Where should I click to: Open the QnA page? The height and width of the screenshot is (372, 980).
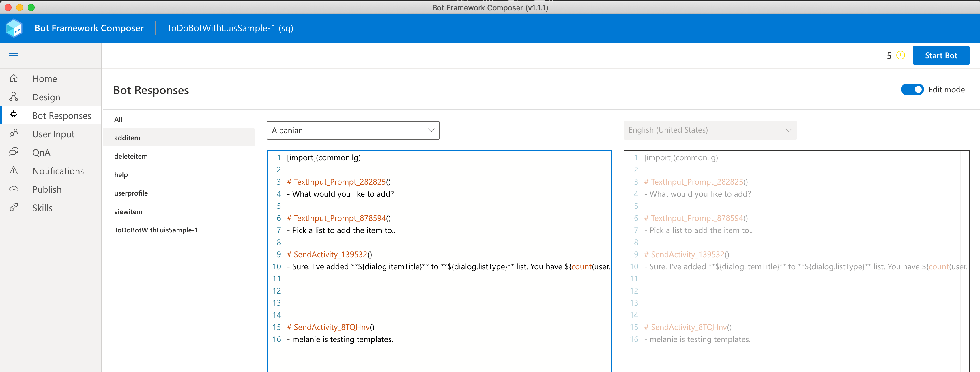(x=41, y=153)
